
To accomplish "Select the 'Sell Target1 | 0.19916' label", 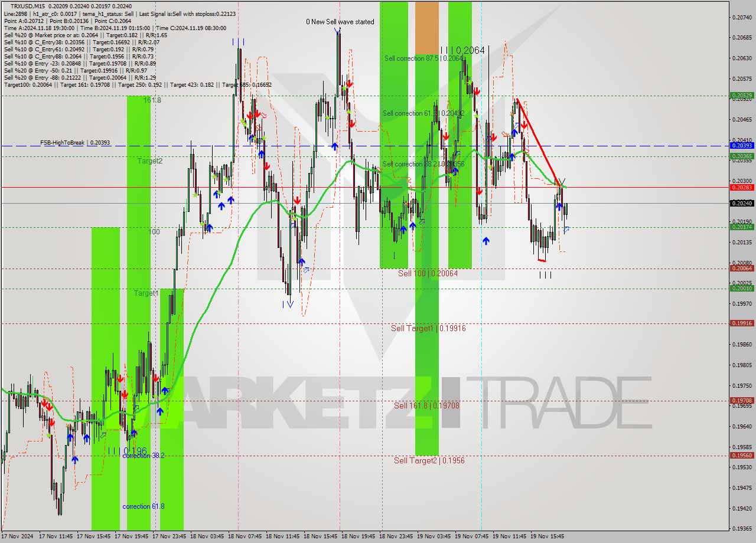I will point(428,328).
